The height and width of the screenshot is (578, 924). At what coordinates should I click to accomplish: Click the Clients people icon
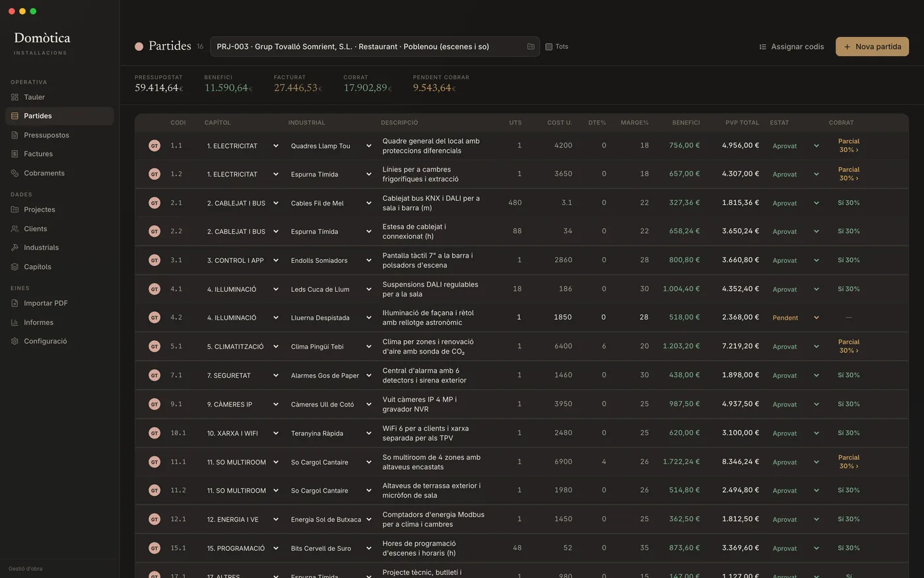(15, 229)
